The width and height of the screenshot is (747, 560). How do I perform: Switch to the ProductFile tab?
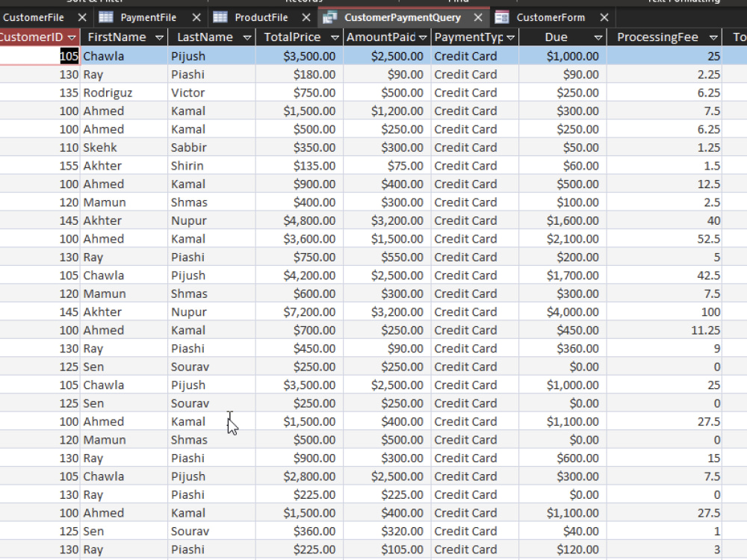pyautogui.click(x=261, y=18)
